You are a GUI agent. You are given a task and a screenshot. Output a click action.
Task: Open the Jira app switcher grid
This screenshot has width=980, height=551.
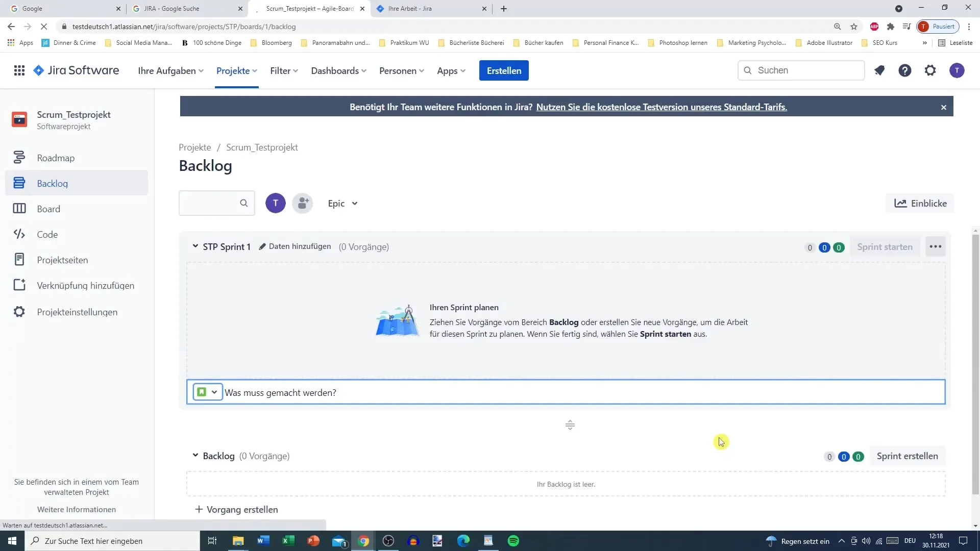pos(19,70)
